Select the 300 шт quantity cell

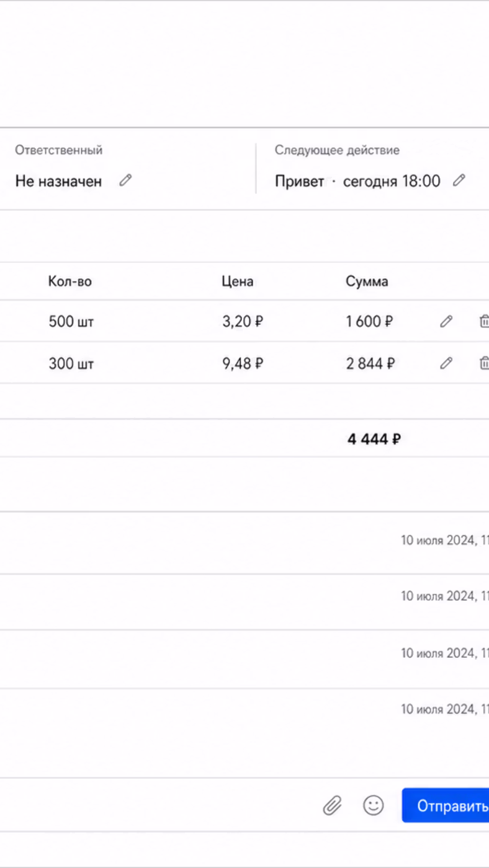(71, 363)
